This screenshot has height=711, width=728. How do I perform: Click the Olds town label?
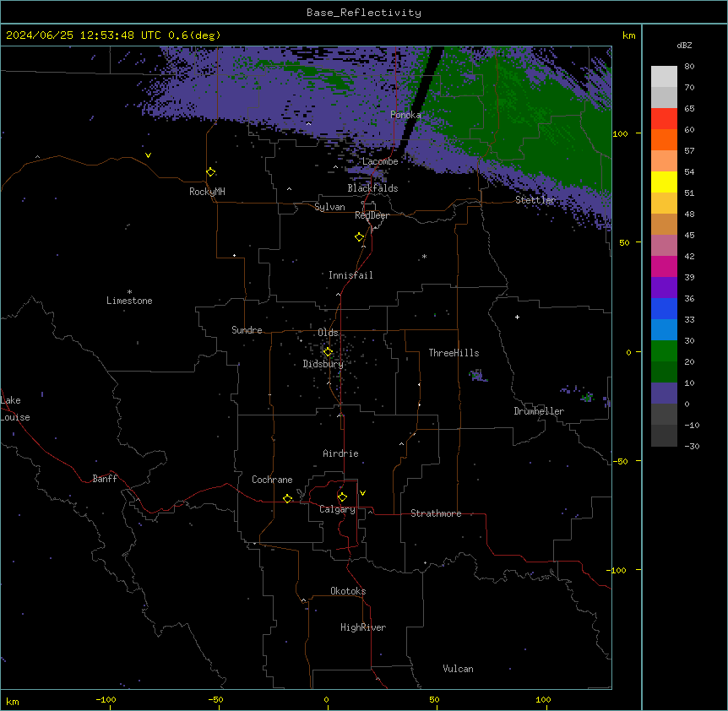328,333
